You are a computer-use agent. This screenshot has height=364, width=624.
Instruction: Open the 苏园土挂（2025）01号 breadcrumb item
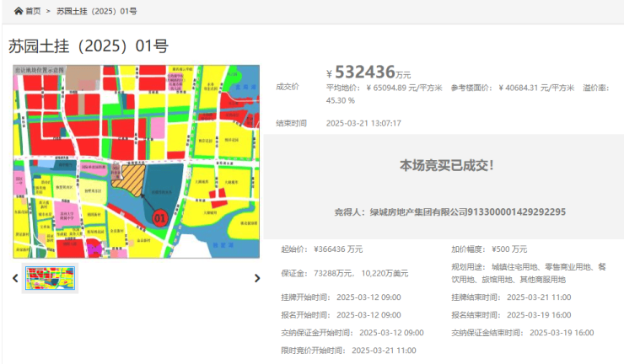pos(97,11)
